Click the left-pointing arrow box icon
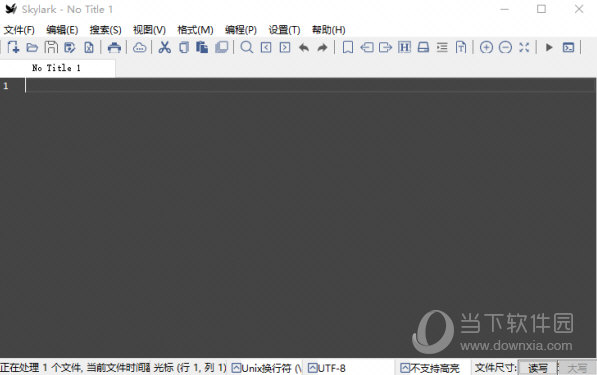 [367, 47]
